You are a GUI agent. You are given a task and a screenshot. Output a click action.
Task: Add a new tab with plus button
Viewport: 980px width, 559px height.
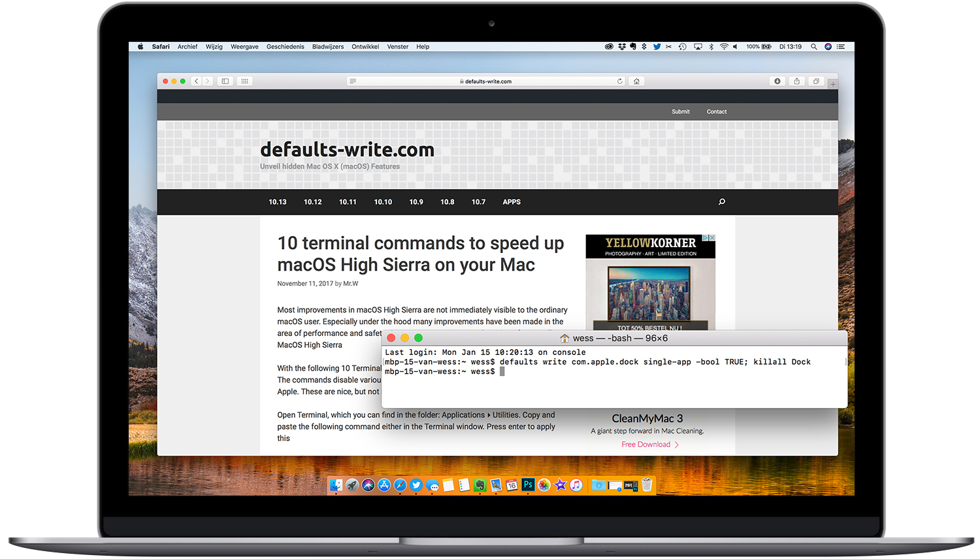tap(833, 84)
